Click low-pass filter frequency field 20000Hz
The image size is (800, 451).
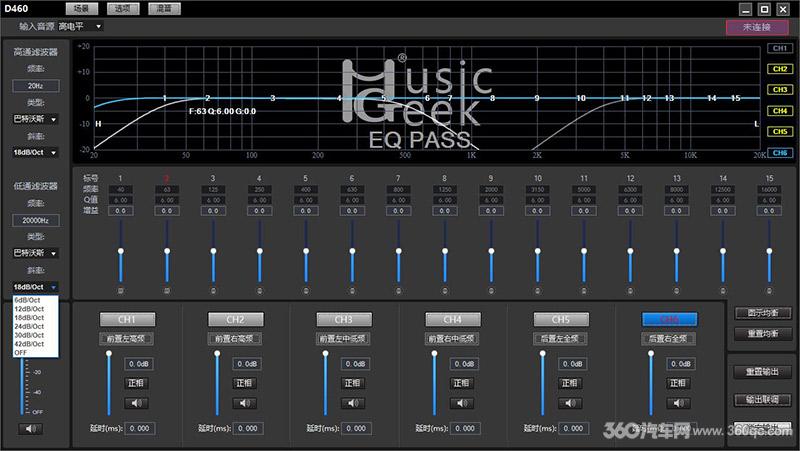tap(36, 220)
